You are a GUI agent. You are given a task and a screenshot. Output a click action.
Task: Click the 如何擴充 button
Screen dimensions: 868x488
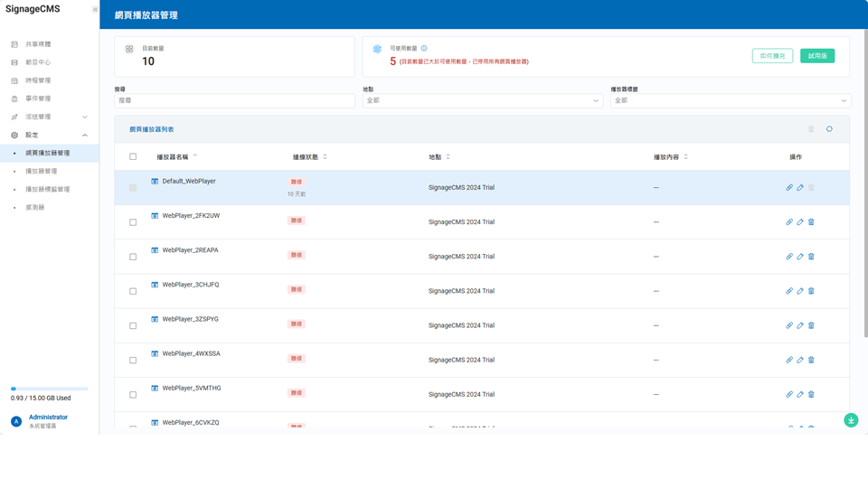pos(772,56)
